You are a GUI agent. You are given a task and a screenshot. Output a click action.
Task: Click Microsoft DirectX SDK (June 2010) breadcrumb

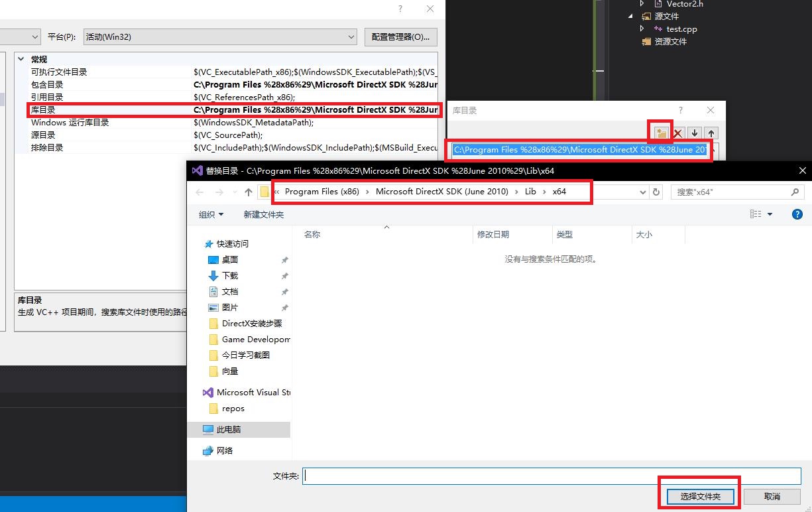pos(442,192)
